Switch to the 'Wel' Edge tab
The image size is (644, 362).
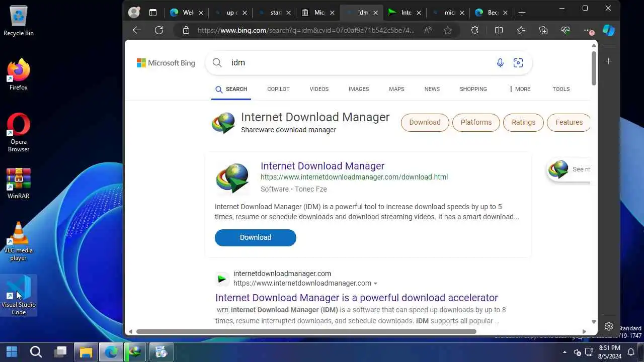[x=187, y=13]
